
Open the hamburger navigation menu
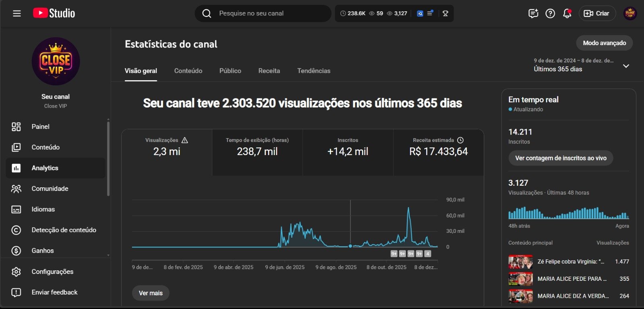pos(17,13)
